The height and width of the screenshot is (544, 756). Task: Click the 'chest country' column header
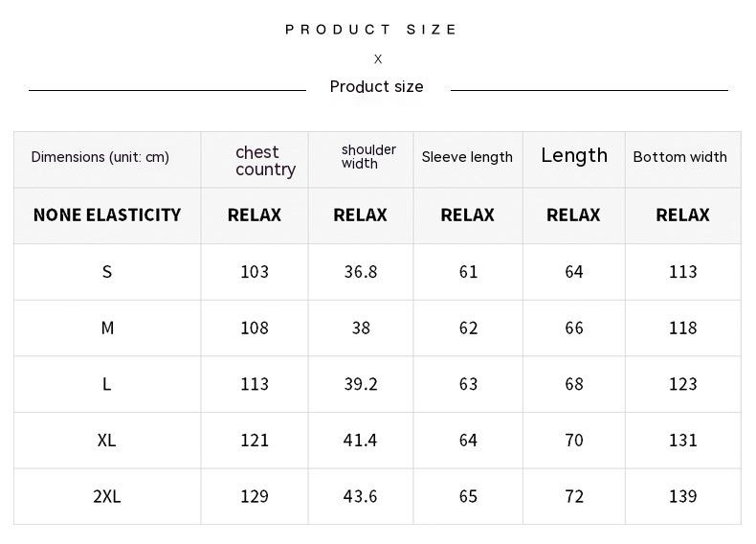tap(264, 161)
